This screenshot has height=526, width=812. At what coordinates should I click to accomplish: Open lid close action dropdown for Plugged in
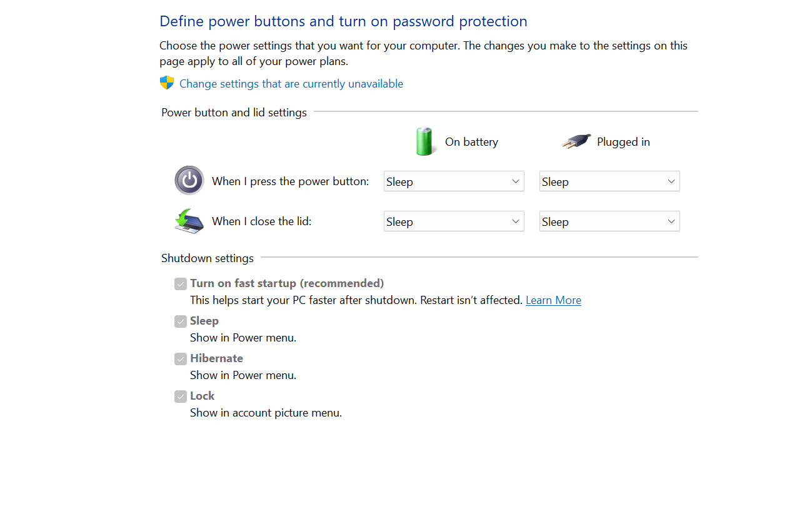point(609,221)
